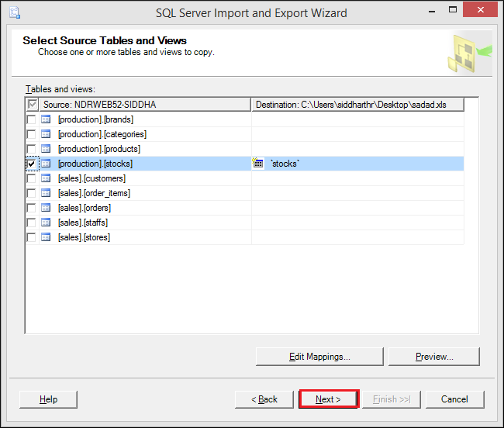Check the [sales].[orders] checkbox
Screen dimensions: 504x428
[x=31, y=208]
